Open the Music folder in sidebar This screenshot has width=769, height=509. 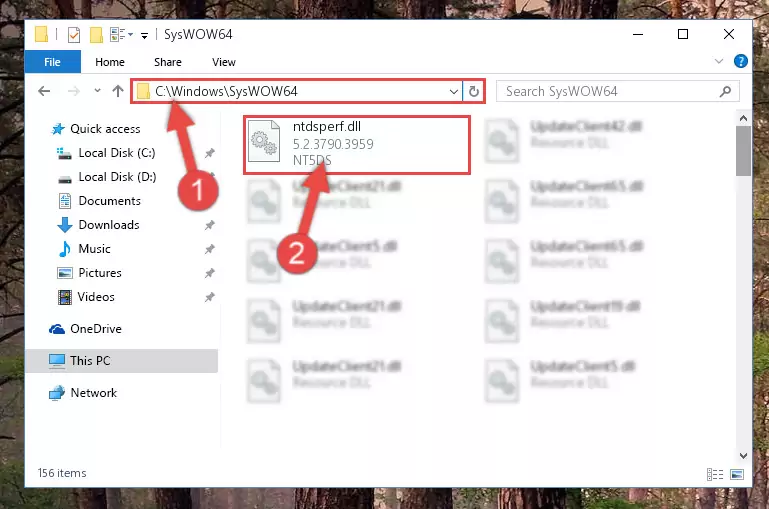pos(94,249)
